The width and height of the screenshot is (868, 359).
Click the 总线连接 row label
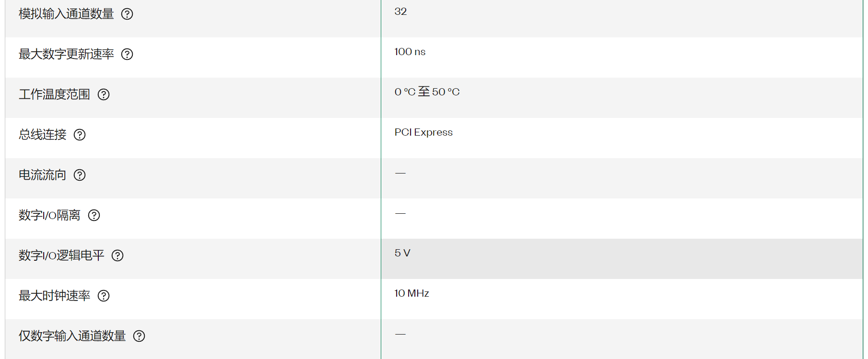(x=43, y=135)
